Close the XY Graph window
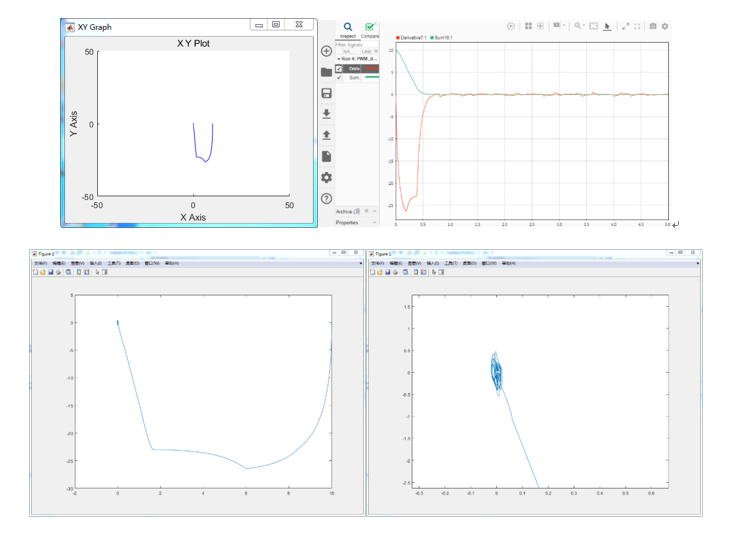Screen dimensions: 735x535 pyautogui.click(x=299, y=25)
